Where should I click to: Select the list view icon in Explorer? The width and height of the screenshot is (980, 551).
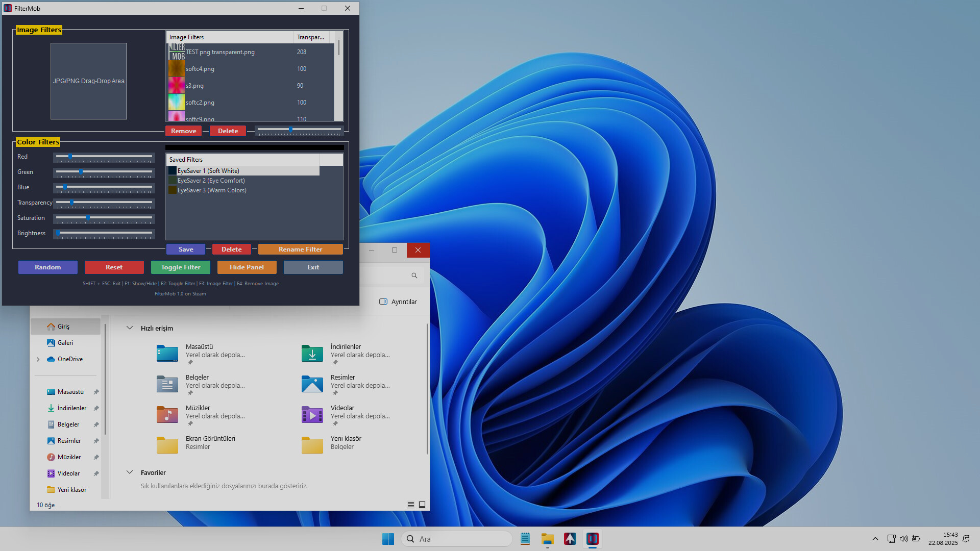point(410,504)
